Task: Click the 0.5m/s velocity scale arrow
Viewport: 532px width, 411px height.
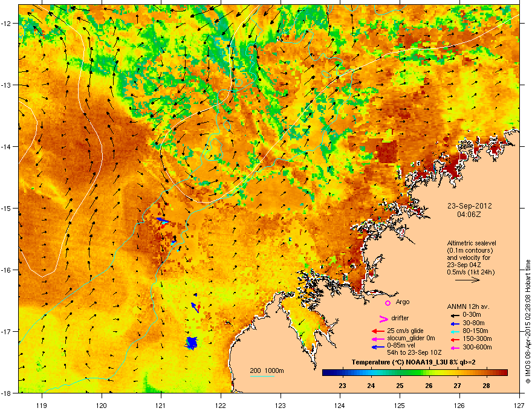Action: [x=467, y=280]
